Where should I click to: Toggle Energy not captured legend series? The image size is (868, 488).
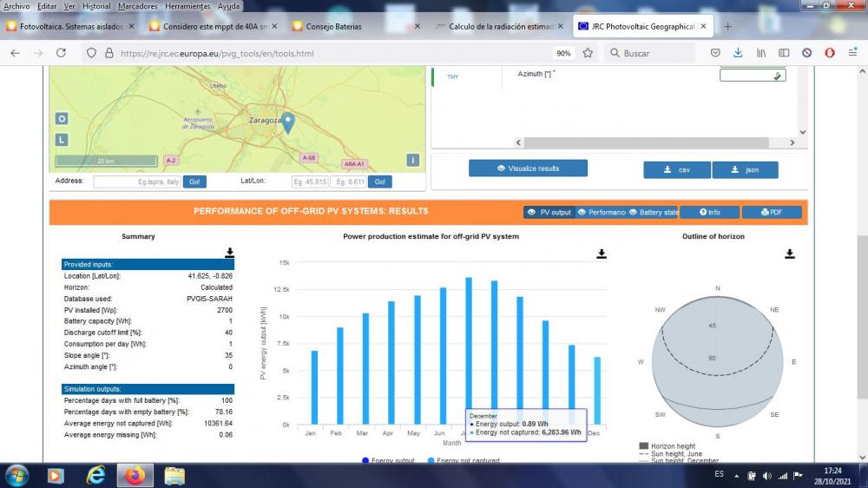click(x=464, y=461)
